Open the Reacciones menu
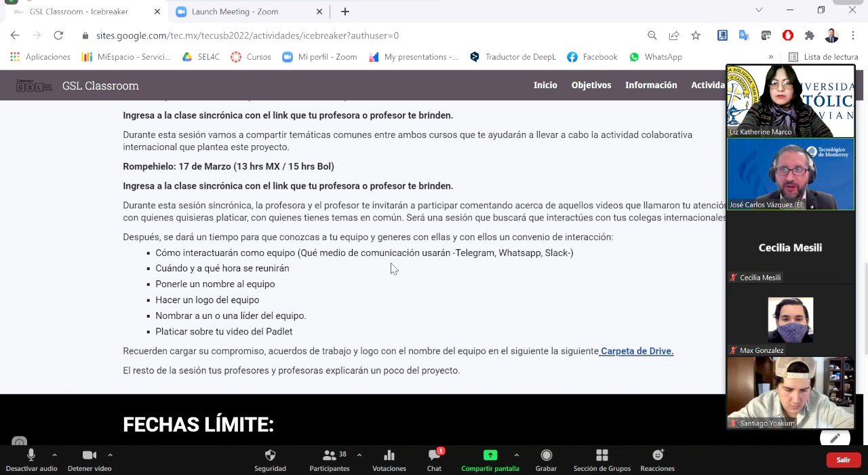The width and height of the screenshot is (868, 475). [657, 456]
